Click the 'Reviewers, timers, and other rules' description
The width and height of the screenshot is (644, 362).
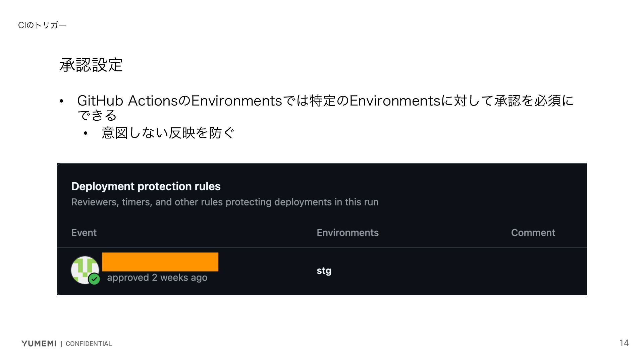[225, 202]
